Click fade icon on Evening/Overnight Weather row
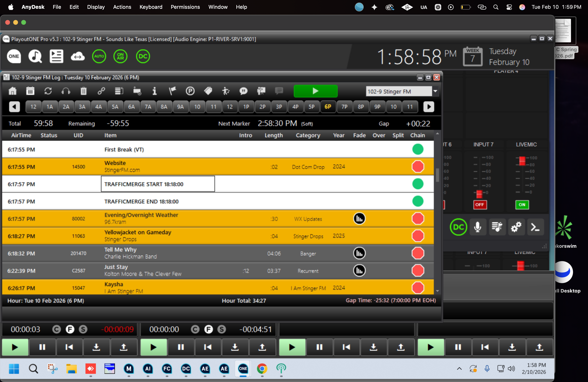Screen dimensions: 588x382 [x=359, y=219]
